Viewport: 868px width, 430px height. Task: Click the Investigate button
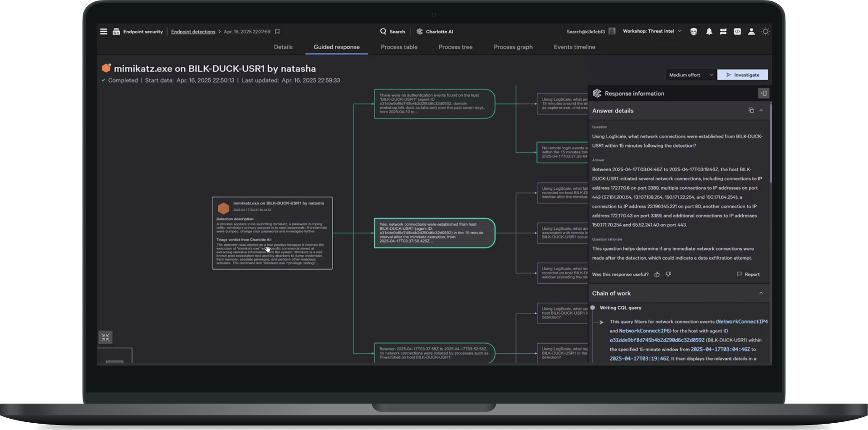pos(742,75)
